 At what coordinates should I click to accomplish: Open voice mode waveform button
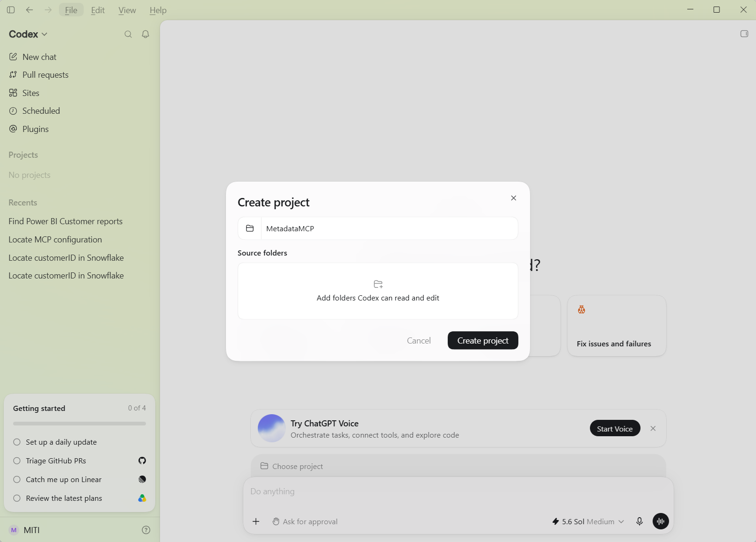[x=661, y=521]
